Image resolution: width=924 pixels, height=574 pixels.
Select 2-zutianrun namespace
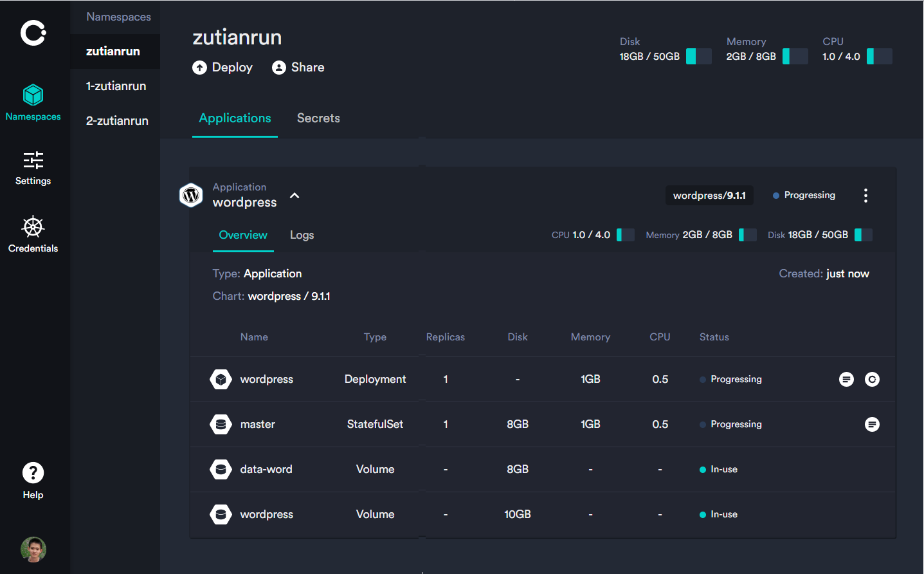click(x=115, y=121)
